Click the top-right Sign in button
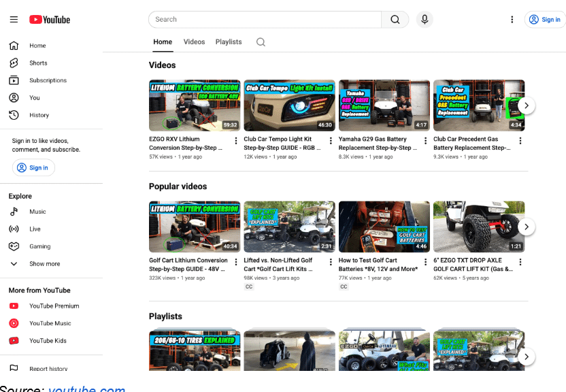 click(x=545, y=20)
